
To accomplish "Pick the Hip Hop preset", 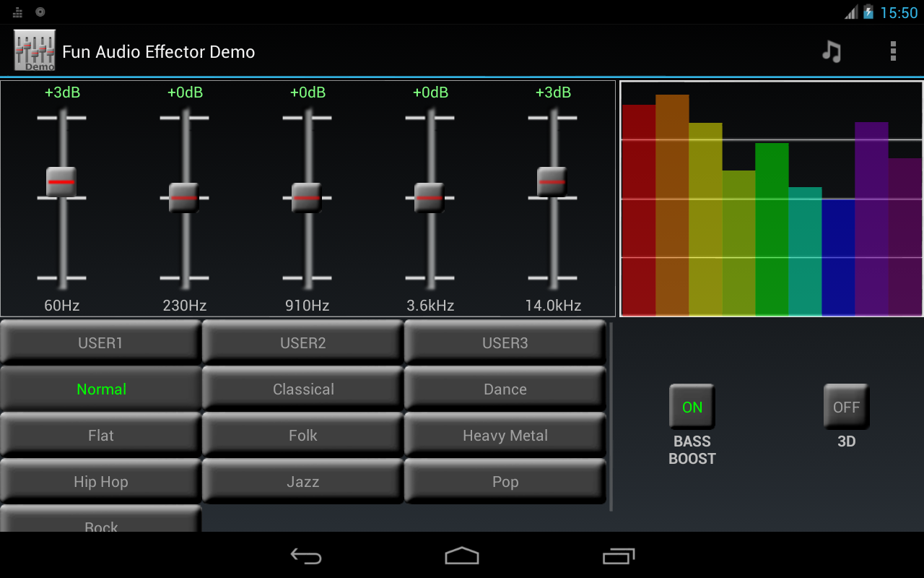I will 100,481.
